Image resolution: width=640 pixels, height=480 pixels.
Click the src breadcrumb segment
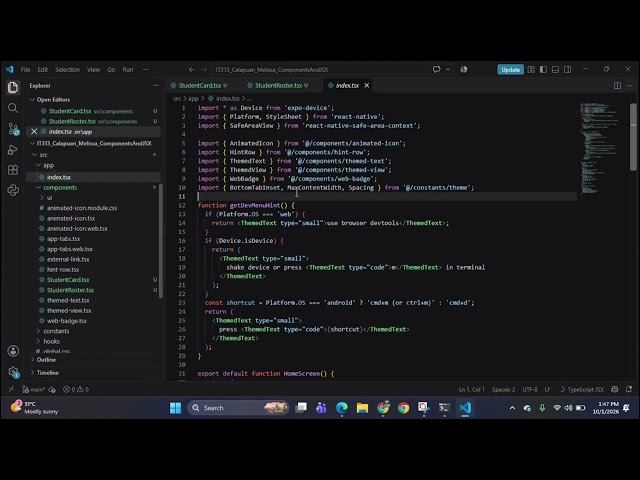coord(177,98)
